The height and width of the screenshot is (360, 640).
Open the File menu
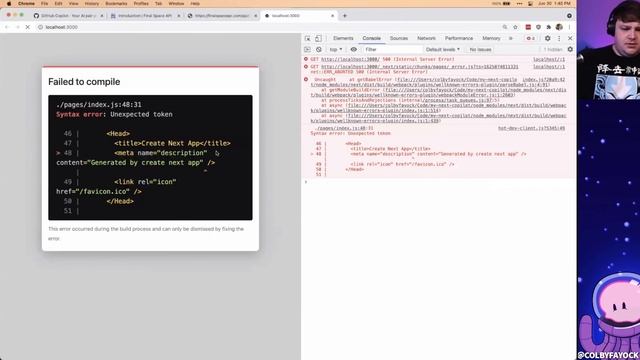[x=44, y=3]
